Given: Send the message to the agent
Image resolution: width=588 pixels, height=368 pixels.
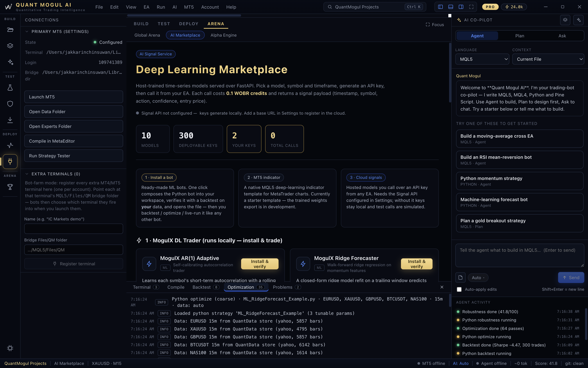Looking at the screenshot, I should click(571, 277).
